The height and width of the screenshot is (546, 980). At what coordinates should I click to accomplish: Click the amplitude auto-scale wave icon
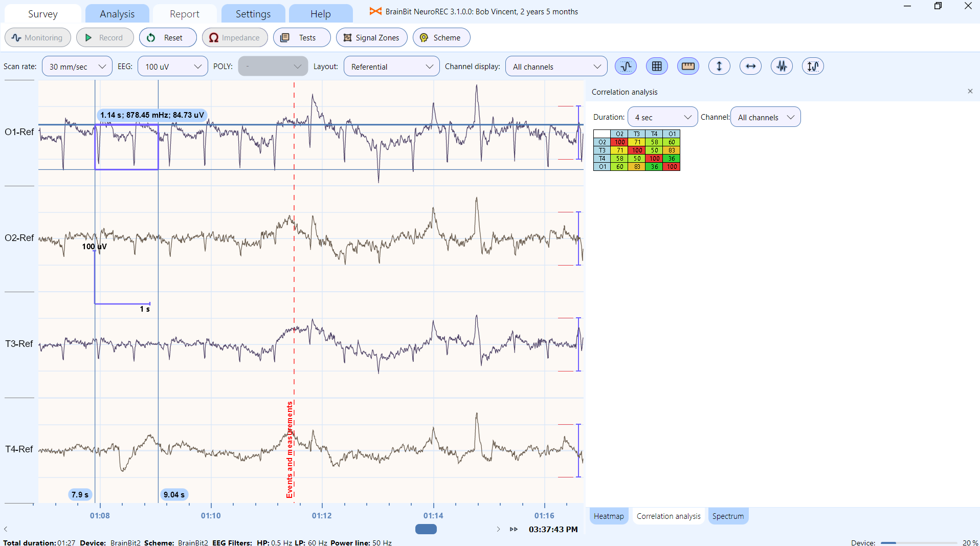tap(813, 66)
